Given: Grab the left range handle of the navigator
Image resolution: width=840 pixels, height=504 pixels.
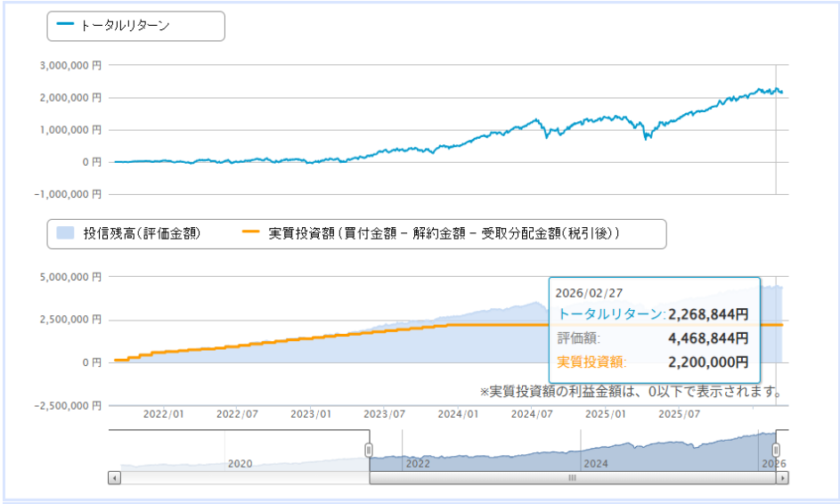Looking at the screenshot, I should (x=369, y=450).
